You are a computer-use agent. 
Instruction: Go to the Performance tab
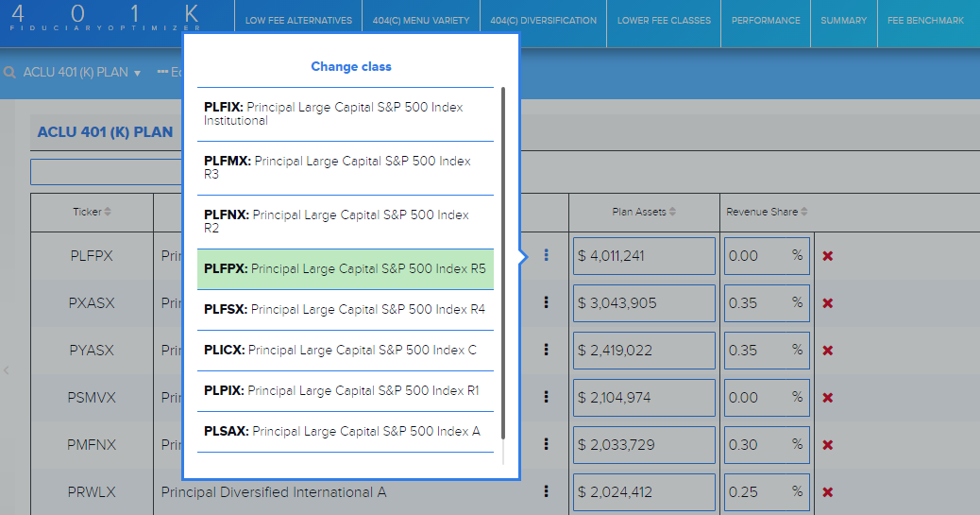click(766, 21)
